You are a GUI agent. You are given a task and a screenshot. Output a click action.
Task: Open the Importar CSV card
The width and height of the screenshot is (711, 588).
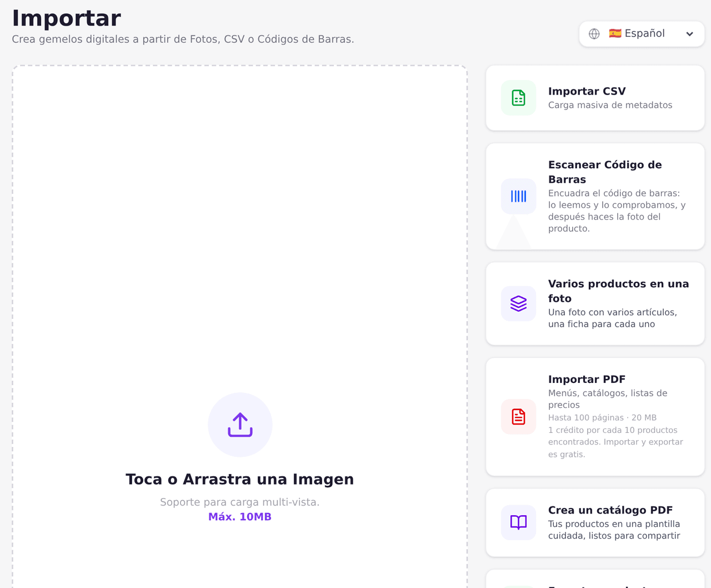pyautogui.click(x=595, y=98)
